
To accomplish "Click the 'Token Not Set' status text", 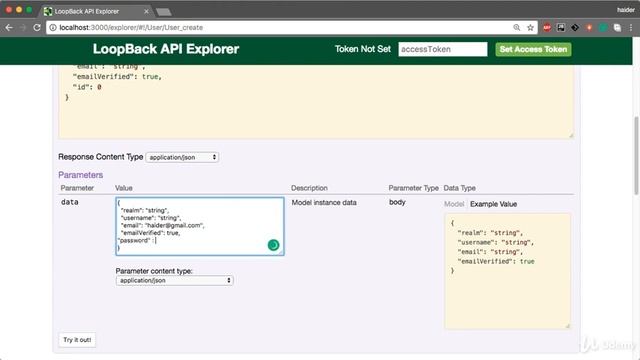I will 362,49.
